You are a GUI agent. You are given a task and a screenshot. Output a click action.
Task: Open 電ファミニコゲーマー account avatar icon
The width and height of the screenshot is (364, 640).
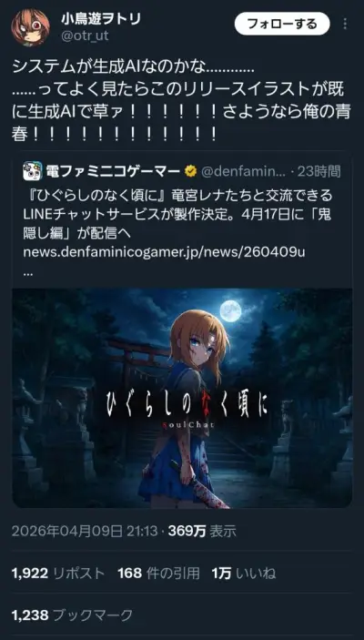[x=33, y=171]
